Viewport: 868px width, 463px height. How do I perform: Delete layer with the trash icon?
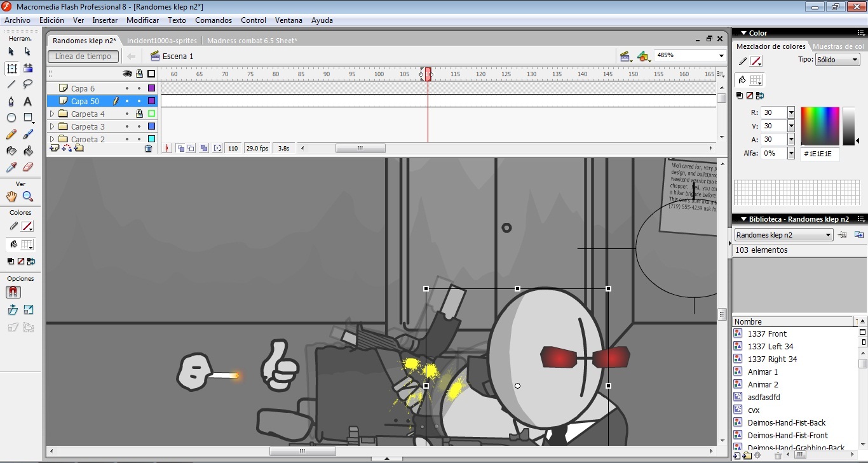pyautogui.click(x=149, y=148)
